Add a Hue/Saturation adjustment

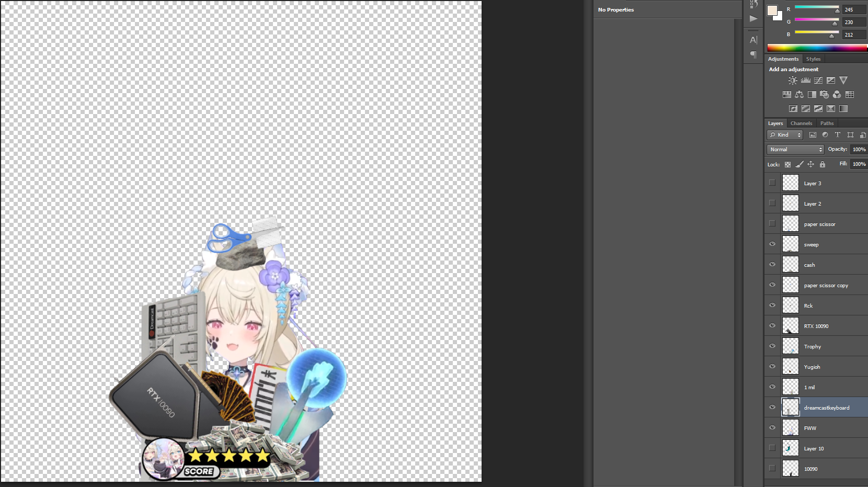(786, 95)
